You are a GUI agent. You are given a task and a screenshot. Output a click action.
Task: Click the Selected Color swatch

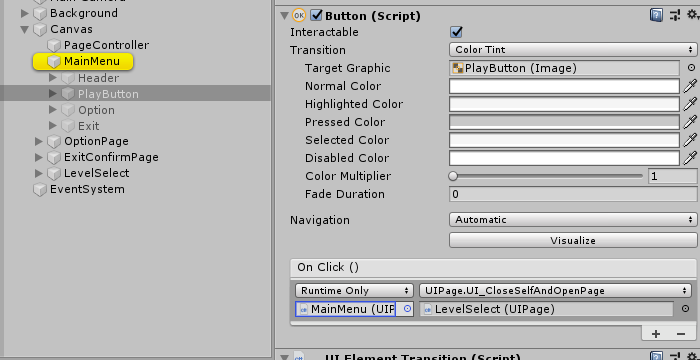(564, 140)
